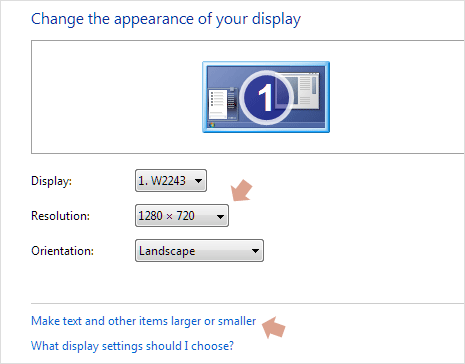The image size is (465, 364).
Task: Open the Orientation dropdown set to Landscape
Action: click(x=199, y=251)
